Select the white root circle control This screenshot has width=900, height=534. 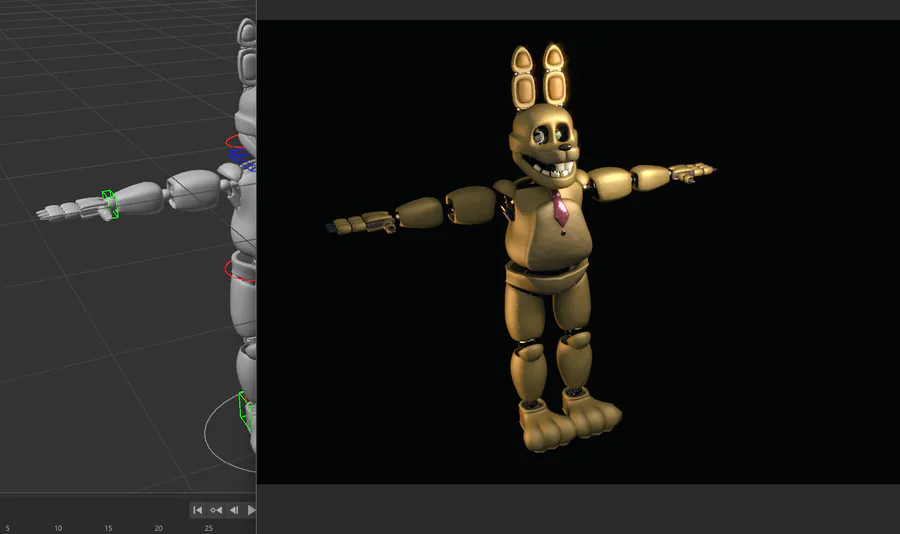[230, 433]
